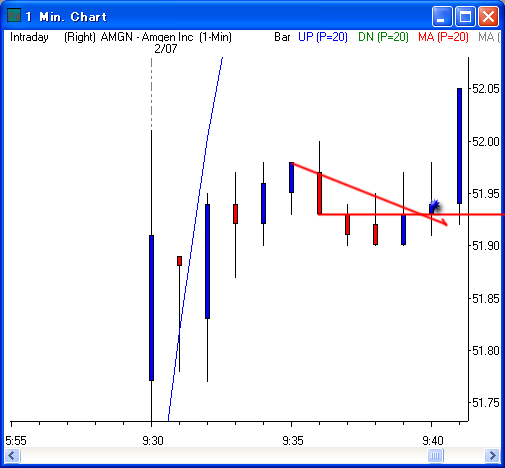Click the gray MA legend label
This screenshot has width=505, height=468.
point(489,37)
